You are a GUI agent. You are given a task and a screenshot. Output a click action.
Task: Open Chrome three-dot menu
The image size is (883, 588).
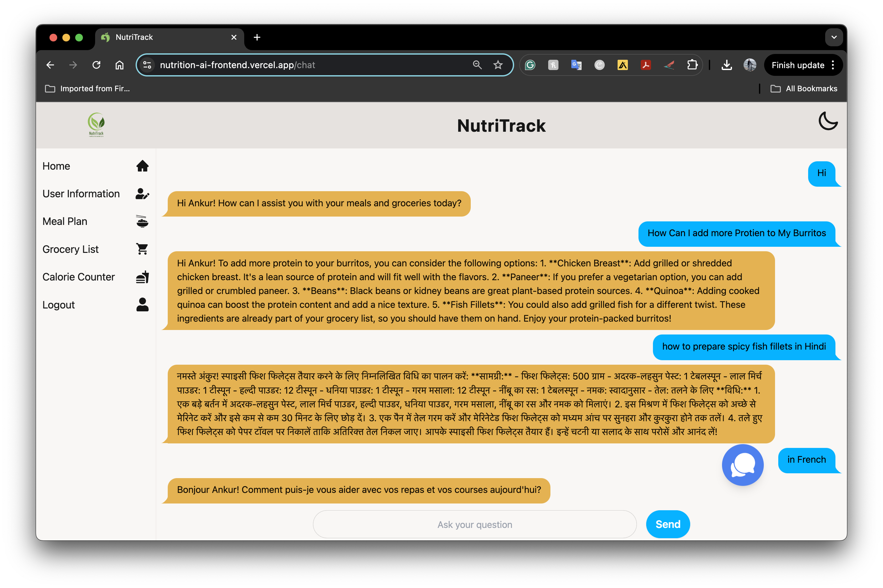tap(833, 65)
